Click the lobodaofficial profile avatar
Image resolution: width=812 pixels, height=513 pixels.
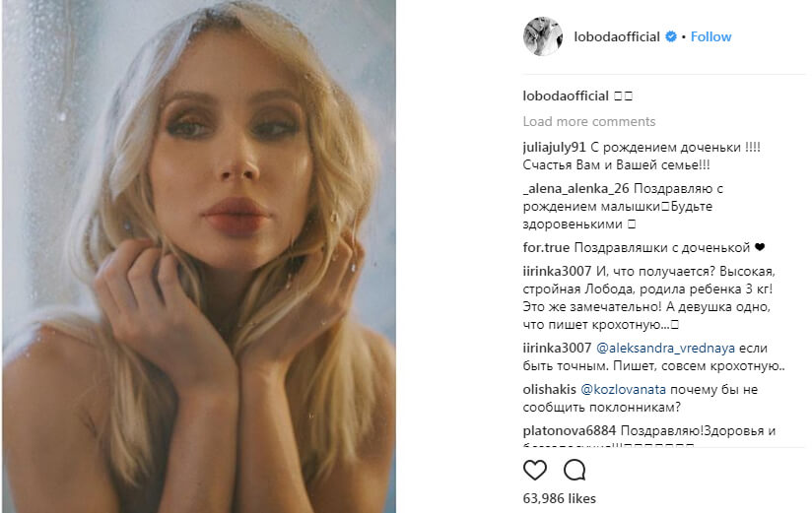tap(542, 36)
